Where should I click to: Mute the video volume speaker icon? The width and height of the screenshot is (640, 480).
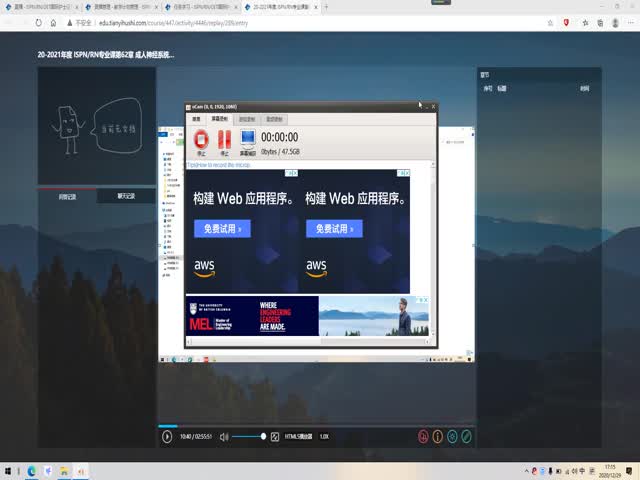pos(224,437)
